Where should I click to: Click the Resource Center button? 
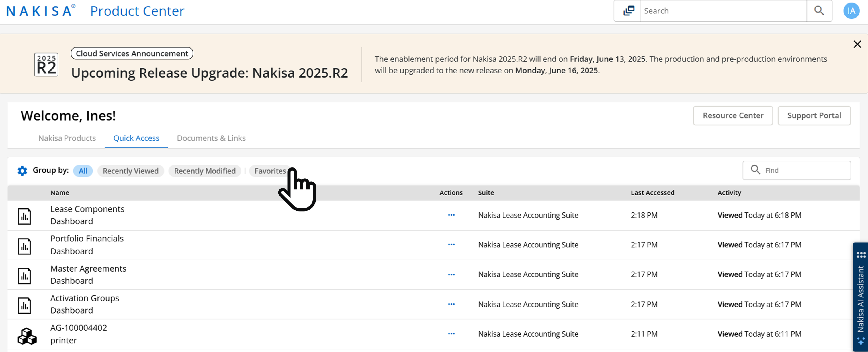point(733,115)
